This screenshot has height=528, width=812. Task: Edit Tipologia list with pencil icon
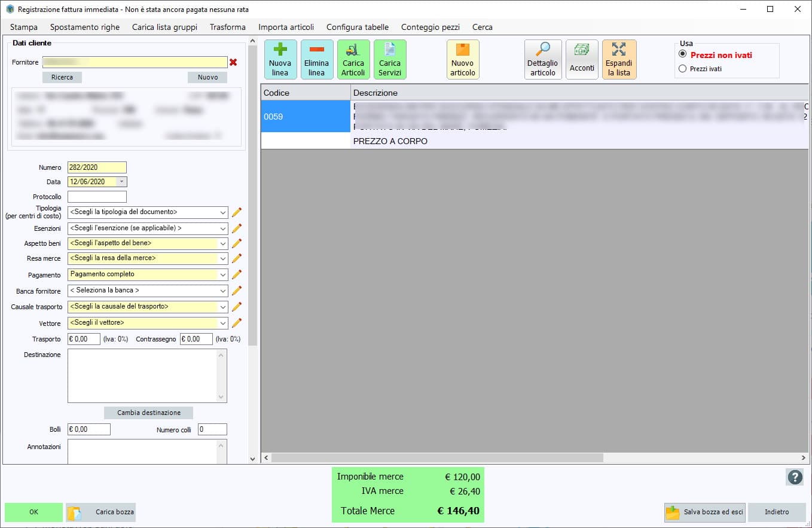pyautogui.click(x=237, y=212)
